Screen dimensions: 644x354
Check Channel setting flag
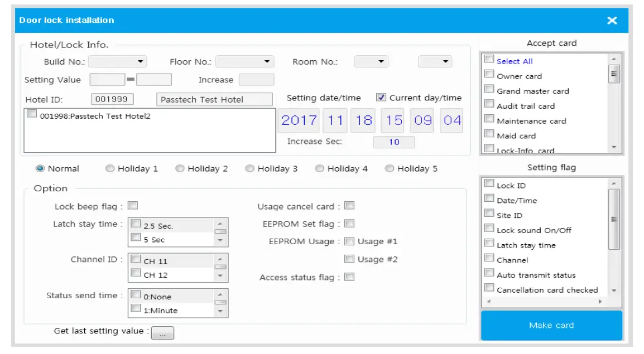489,258
